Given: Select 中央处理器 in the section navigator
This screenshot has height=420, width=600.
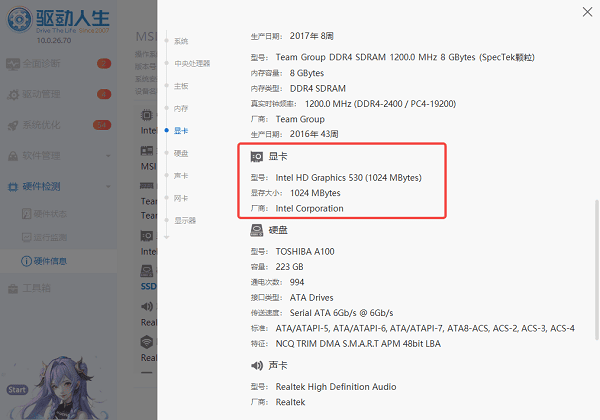Looking at the screenshot, I should coord(191,63).
